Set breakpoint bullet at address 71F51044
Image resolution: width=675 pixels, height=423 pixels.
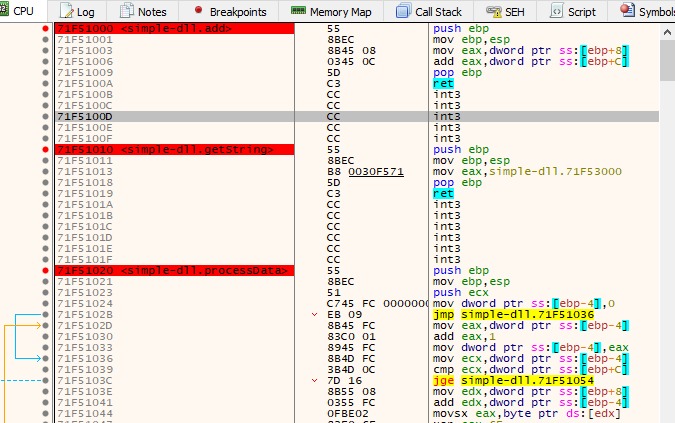(x=45, y=413)
